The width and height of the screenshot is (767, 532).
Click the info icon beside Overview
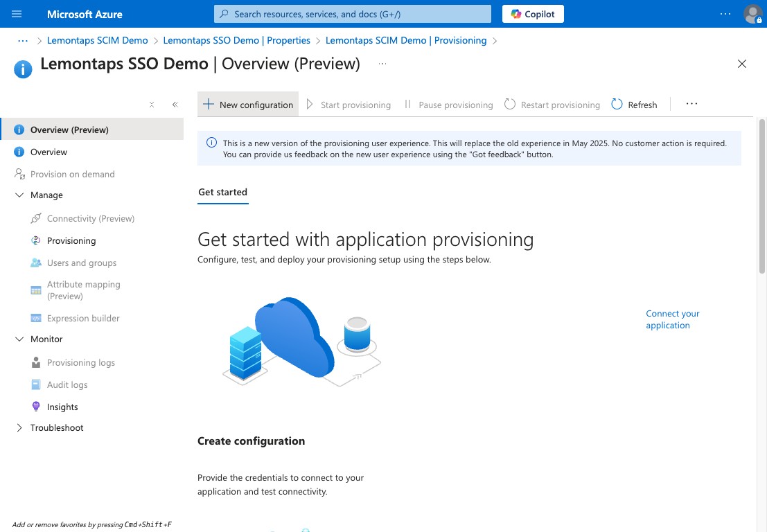pyautogui.click(x=19, y=152)
